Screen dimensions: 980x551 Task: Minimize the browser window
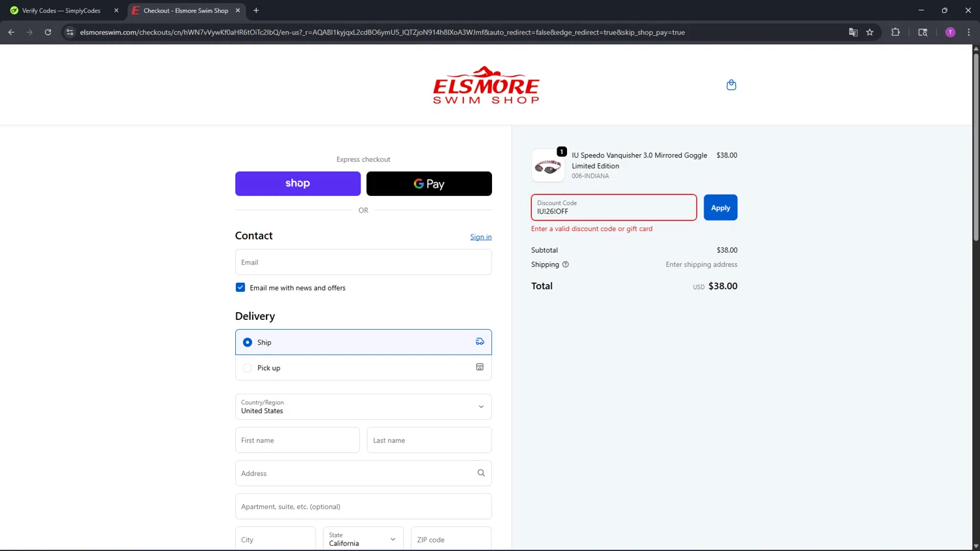[921, 10]
